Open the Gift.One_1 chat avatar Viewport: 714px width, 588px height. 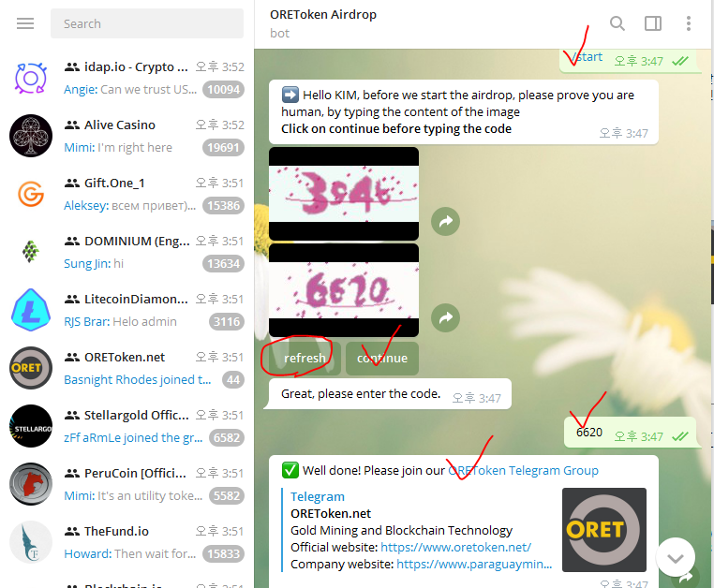(31, 194)
